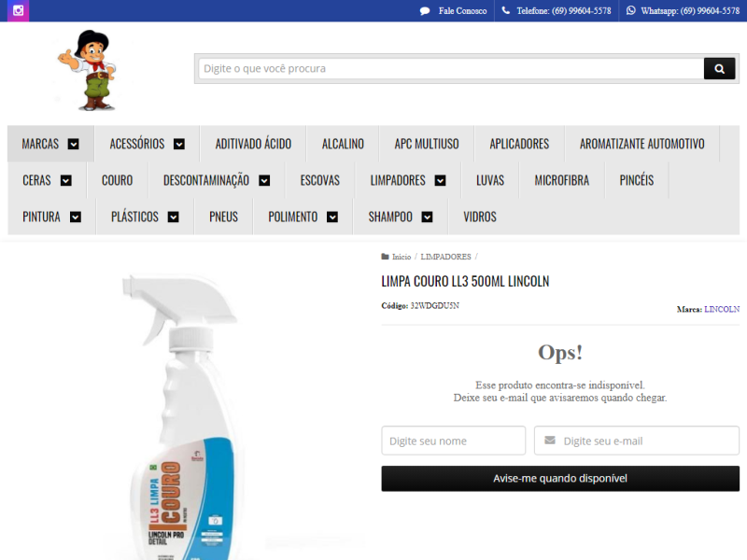Screen dimensions: 747x560
Task: Expand the MARCAS dropdown arrow
Action: click(x=74, y=144)
